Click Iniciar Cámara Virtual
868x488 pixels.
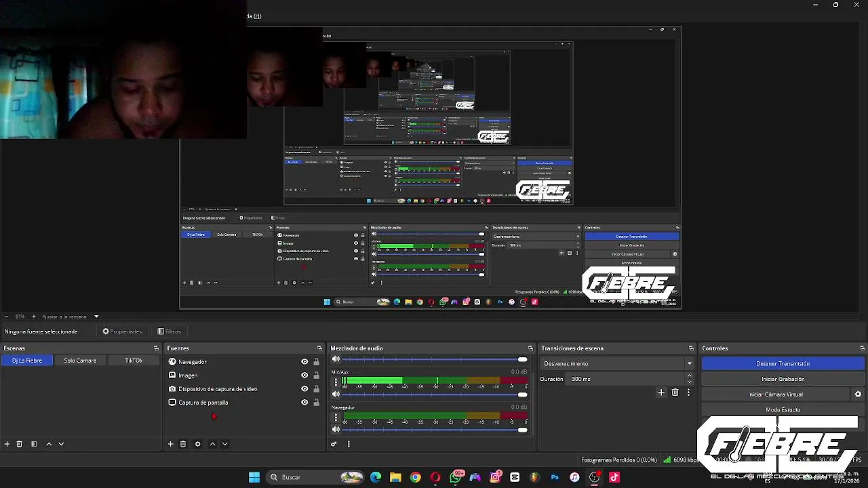775,394
